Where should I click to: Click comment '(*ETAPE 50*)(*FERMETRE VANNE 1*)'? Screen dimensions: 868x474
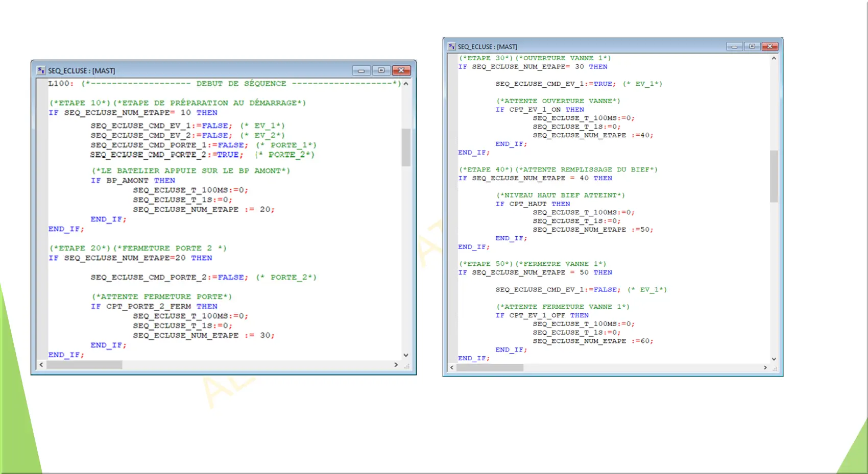coord(533,264)
